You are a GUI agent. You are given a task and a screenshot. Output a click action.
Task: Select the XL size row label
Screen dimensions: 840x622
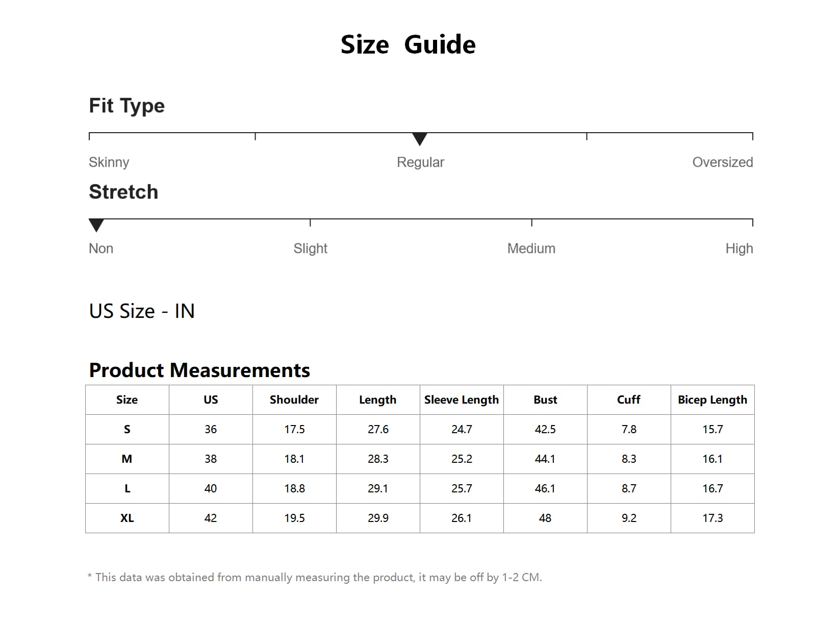(x=127, y=518)
